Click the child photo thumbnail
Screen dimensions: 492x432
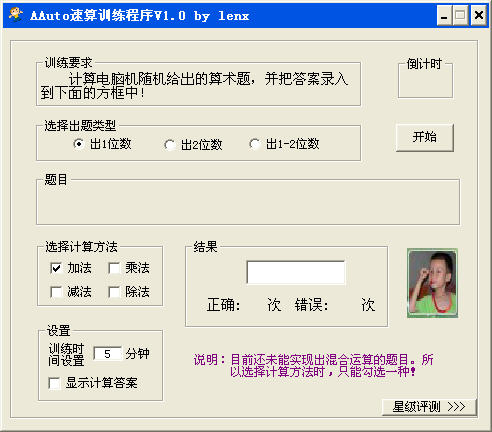[x=432, y=283]
